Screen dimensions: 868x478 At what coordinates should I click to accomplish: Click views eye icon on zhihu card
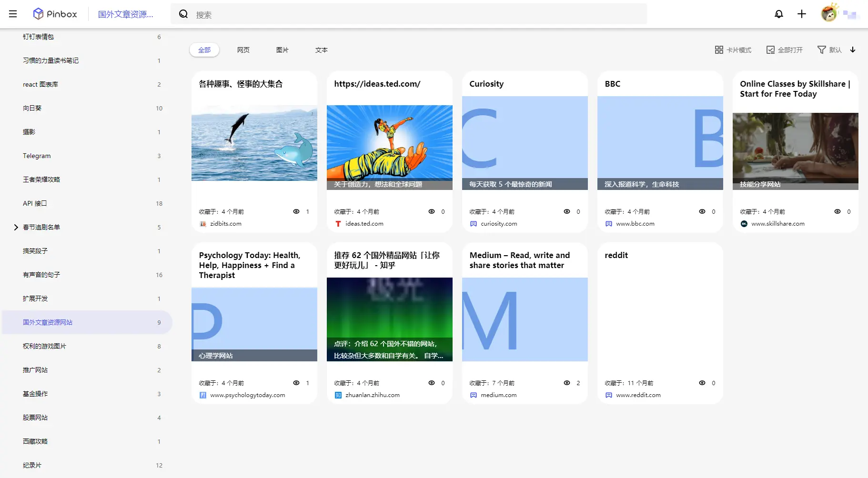pos(432,383)
